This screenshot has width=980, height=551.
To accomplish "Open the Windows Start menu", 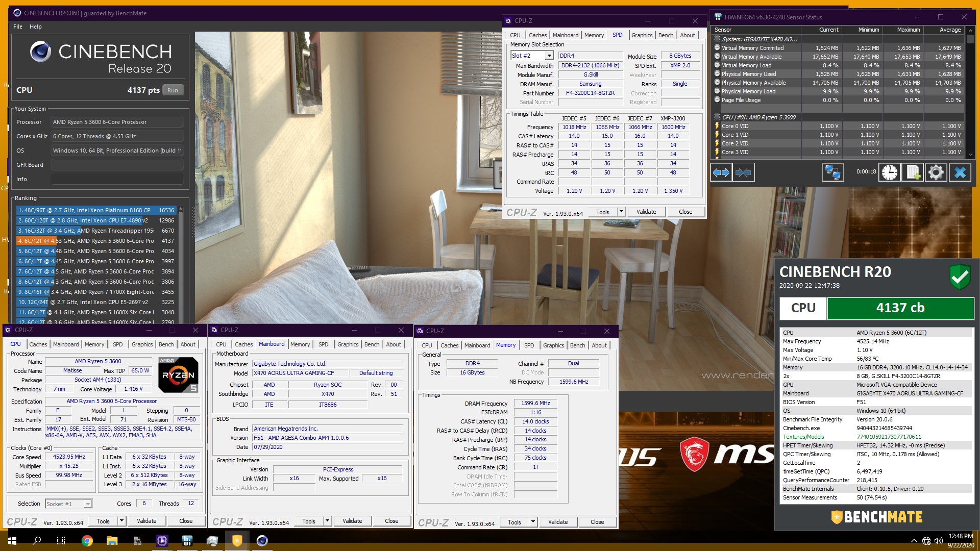I will coord(12,541).
